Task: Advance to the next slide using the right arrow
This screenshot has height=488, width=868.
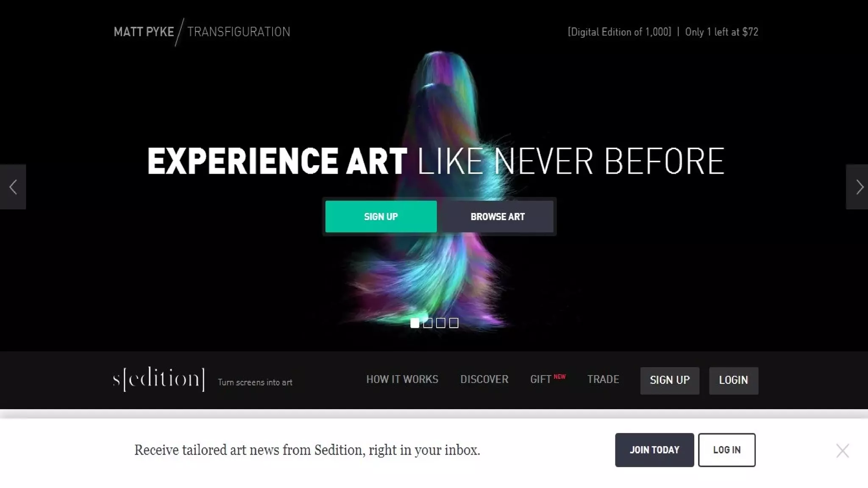Action: click(857, 187)
